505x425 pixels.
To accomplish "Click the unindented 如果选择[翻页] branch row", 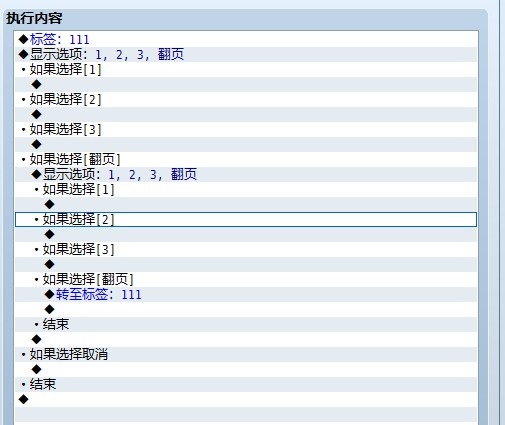I will click(x=246, y=159).
